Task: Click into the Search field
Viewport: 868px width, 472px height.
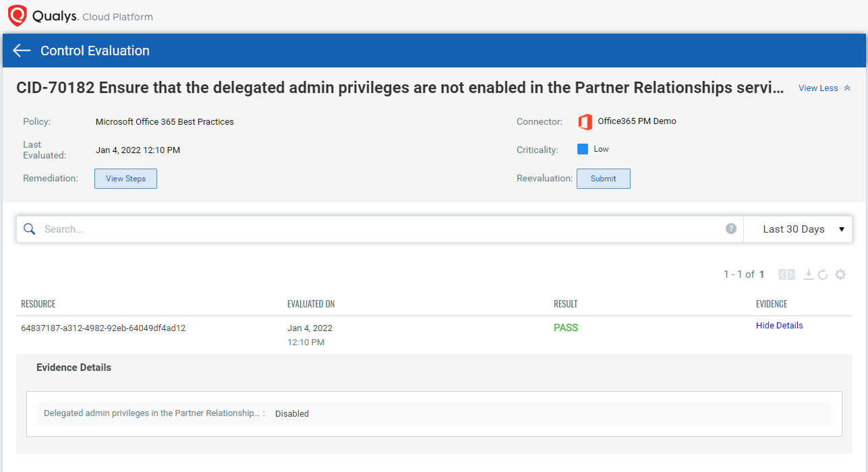Action: click(381, 229)
